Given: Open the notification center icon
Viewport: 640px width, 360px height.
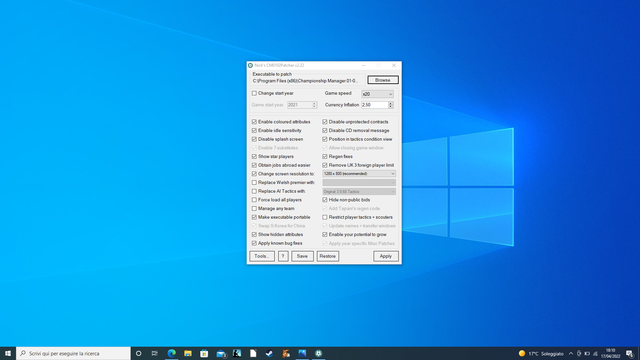Looking at the screenshot, I should tap(630, 353).
